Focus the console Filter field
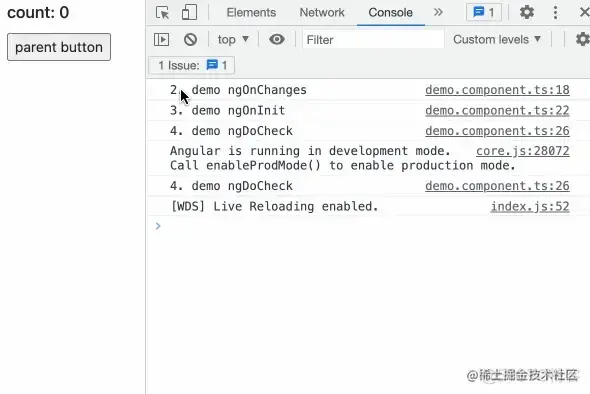The image size is (590, 394). pyautogui.click(x=373, y=40)
